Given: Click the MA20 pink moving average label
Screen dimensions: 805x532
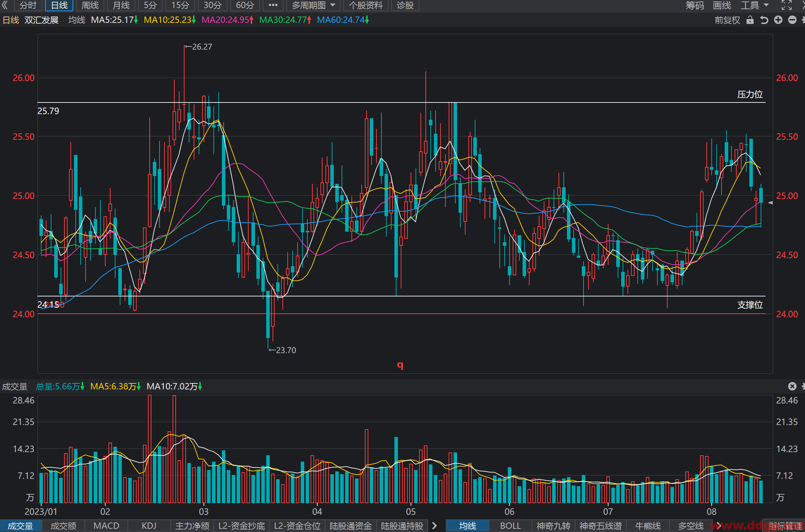Looking at the screenshot, I should click(227, 20).
